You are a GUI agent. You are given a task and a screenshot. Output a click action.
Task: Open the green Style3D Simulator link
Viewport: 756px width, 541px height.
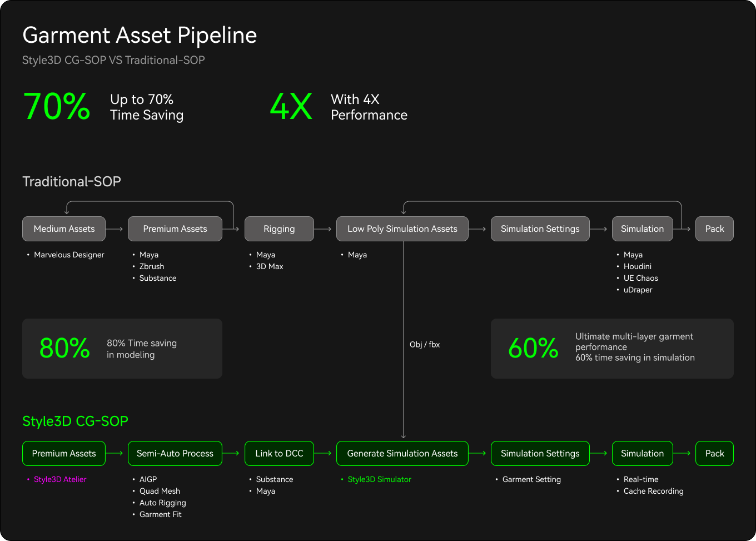[x=379, y=479]
